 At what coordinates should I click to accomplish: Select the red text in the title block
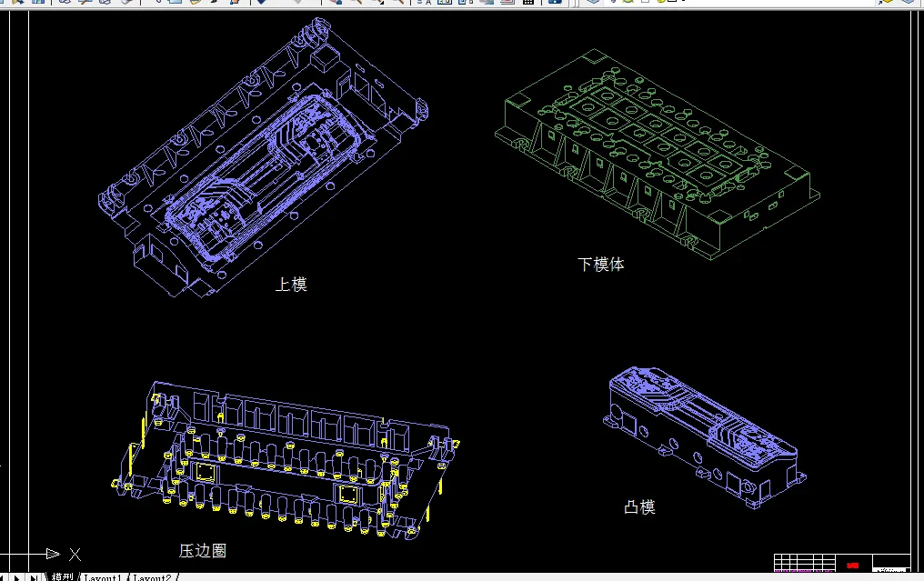(853, 566)
